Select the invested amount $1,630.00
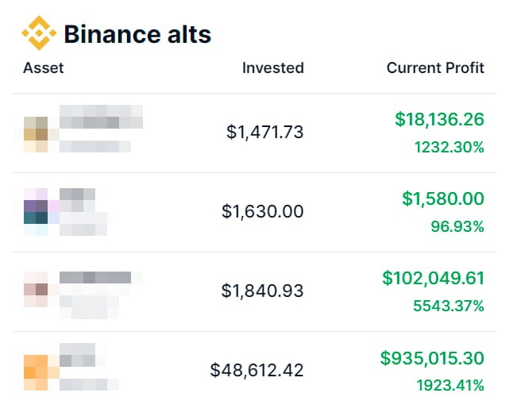 click(262, 211)
